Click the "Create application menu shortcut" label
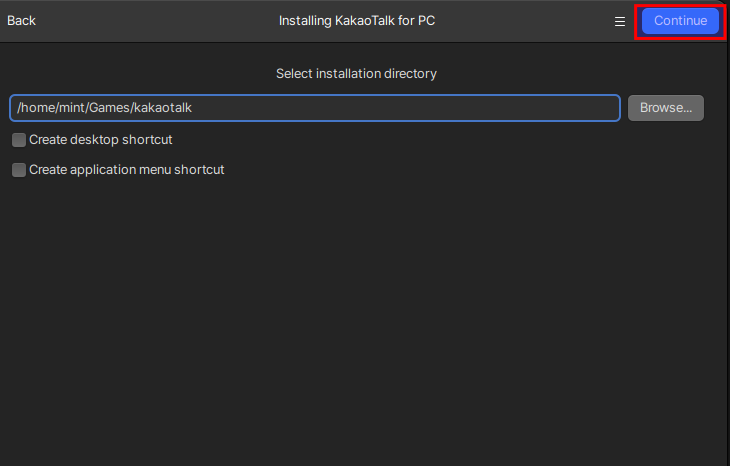 [x=127, y=170]
